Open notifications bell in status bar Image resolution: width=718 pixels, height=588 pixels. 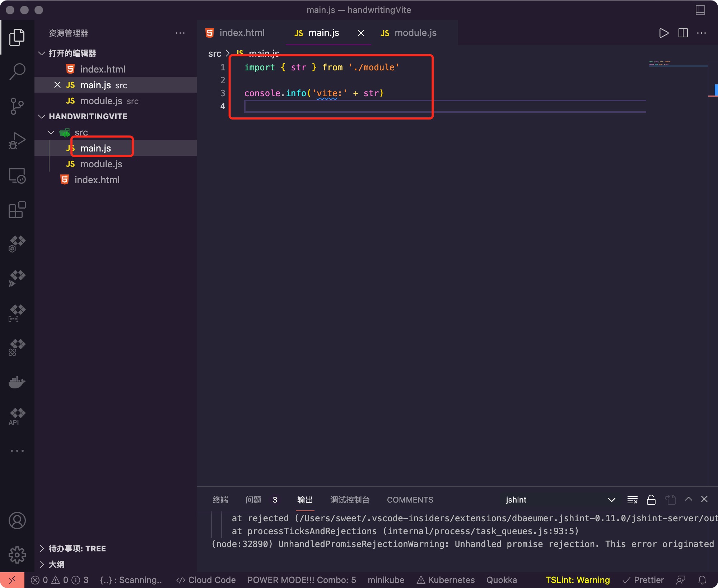(x=702, y=580)
